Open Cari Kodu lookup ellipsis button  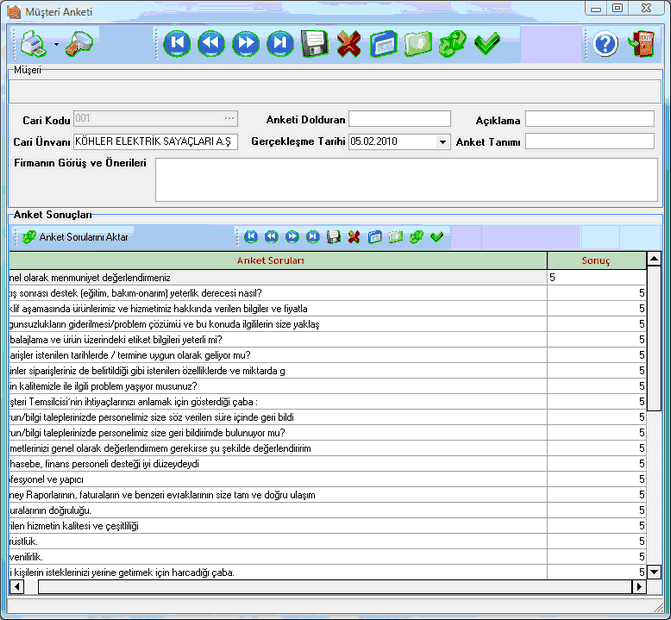(x=229, y=119)
